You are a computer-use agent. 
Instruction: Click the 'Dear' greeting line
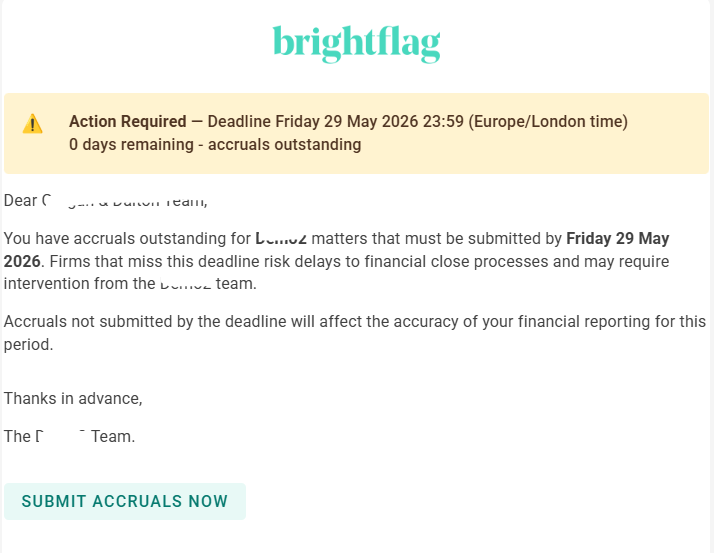106,200
